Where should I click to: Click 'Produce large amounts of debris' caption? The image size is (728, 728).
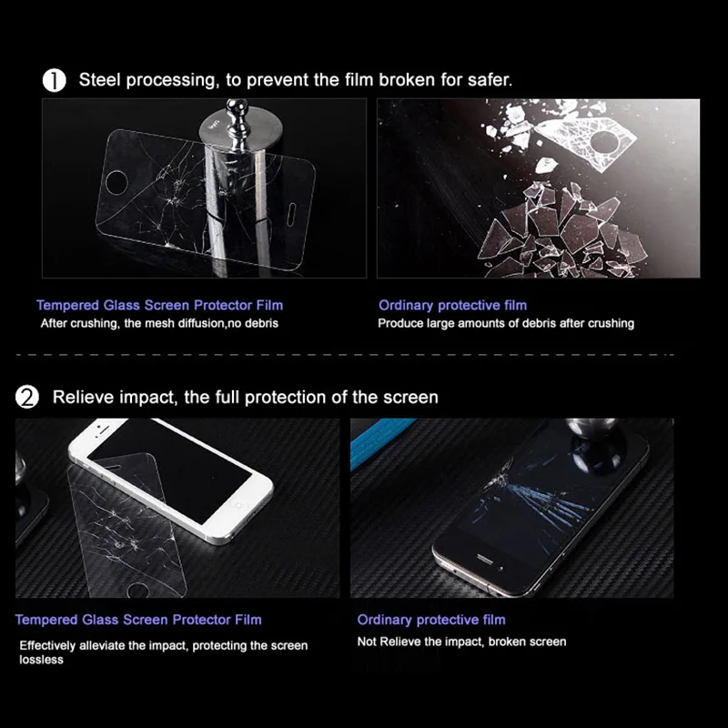tap(506, 323)
